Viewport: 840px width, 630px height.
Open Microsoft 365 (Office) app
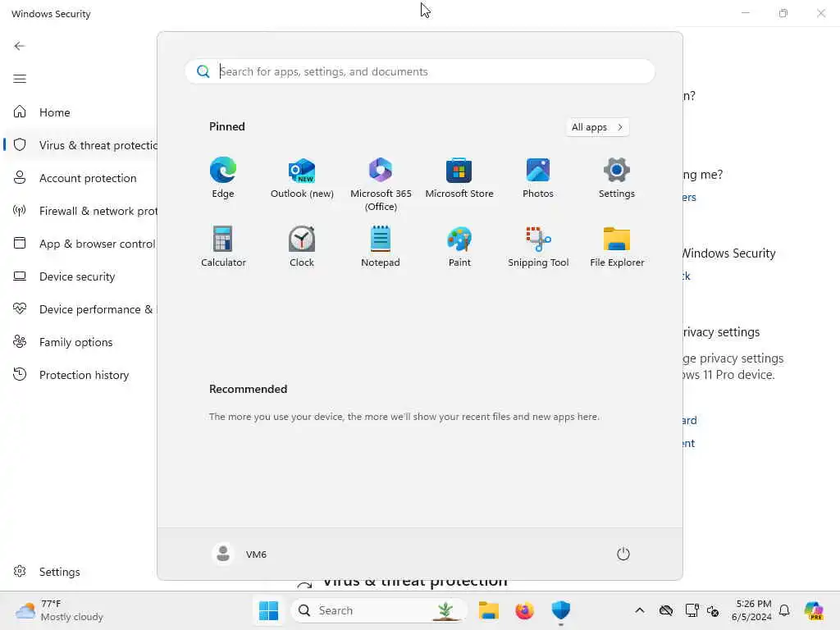pyautogui.click(x=381, y=185)
